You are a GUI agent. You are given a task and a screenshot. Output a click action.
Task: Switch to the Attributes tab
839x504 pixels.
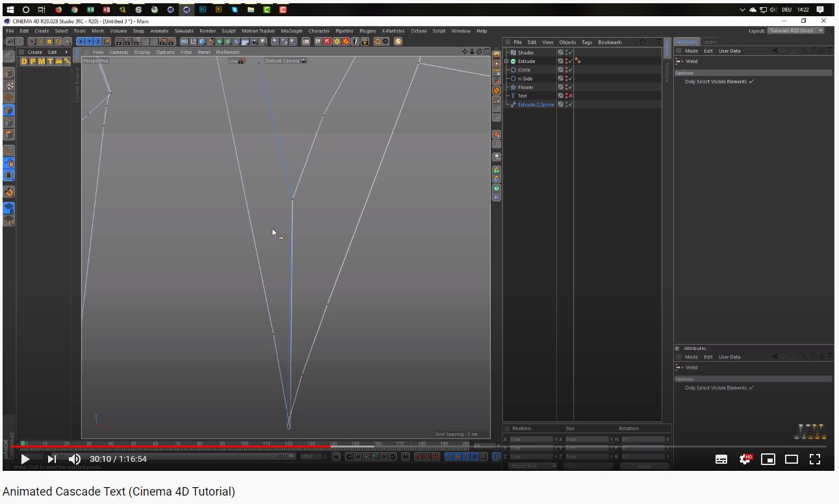(x=686, y=42)
